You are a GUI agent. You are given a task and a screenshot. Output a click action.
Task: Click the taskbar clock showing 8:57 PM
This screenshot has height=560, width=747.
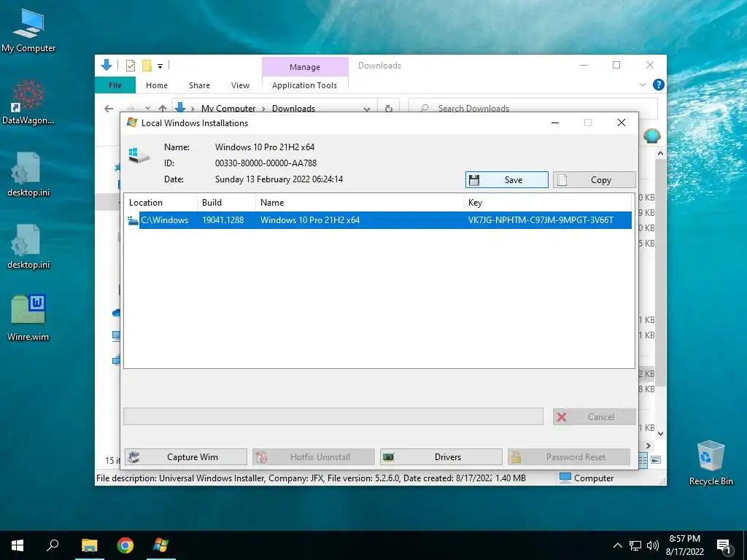tap(684, 545)
